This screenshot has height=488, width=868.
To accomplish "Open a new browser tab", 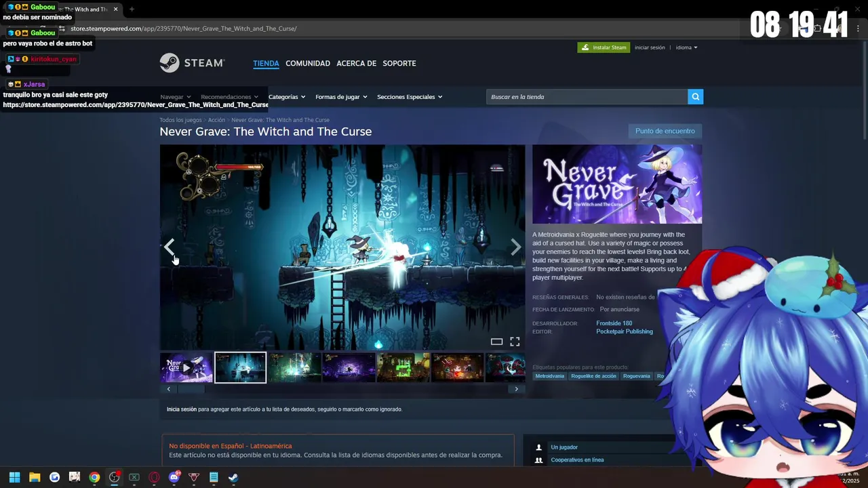I will (x=132, y=9).
